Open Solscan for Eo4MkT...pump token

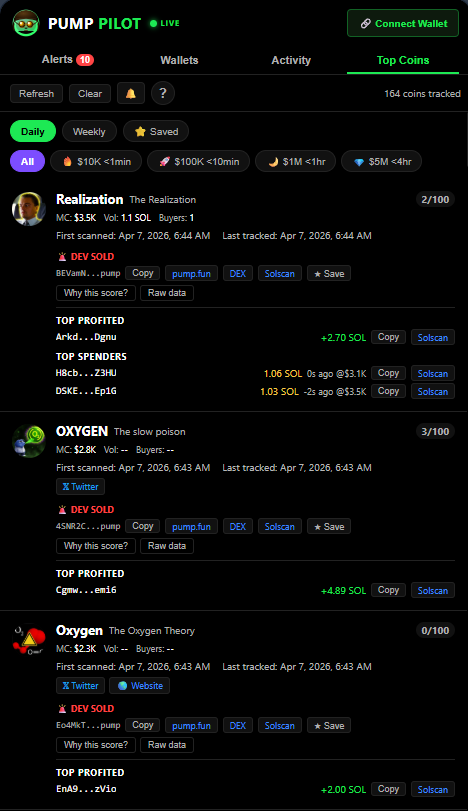coord(280,725)
